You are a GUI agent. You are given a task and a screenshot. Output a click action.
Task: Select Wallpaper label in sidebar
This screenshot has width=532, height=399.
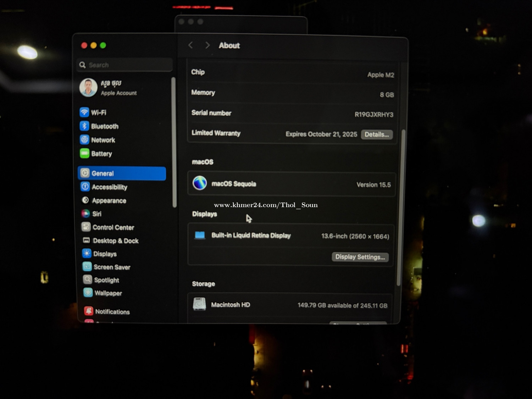[108, 293]
